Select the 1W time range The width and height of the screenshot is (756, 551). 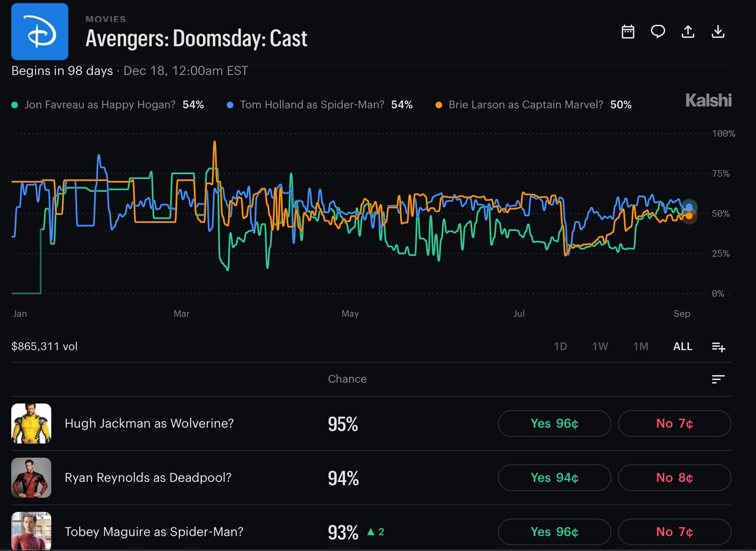[600, 346]
